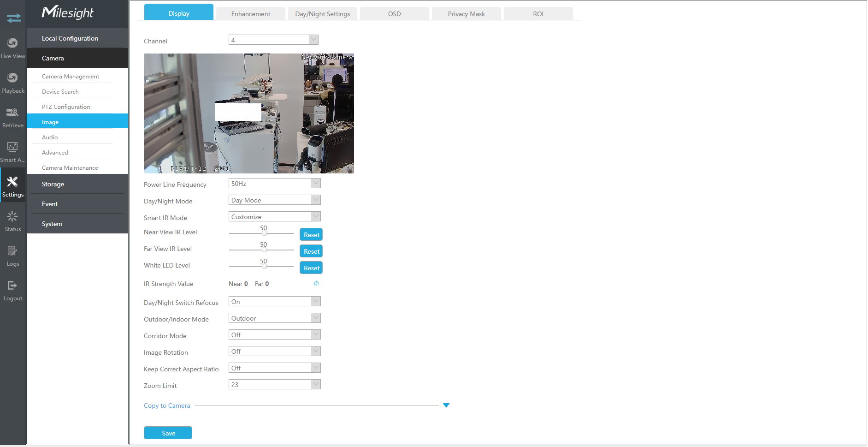Click the Logout icon
Viewport: 868px width, 447px height.
12,286
